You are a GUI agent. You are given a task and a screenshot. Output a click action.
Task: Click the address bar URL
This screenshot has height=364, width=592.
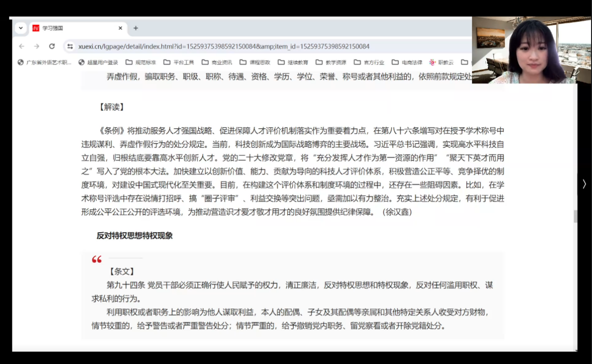(224, 46)
